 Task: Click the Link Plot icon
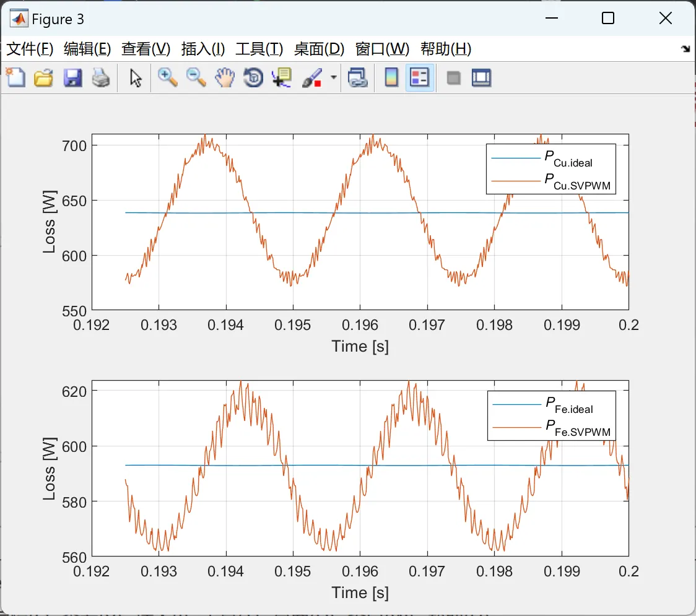pos(358,77)
